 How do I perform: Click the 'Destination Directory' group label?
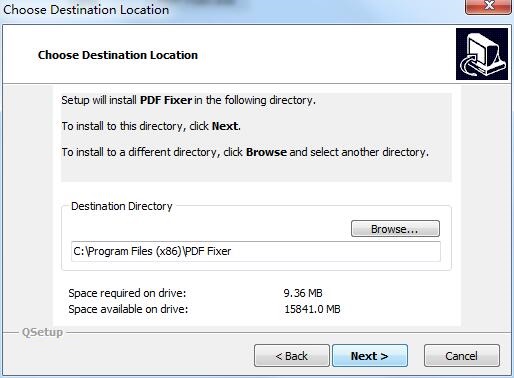point(122,206)
